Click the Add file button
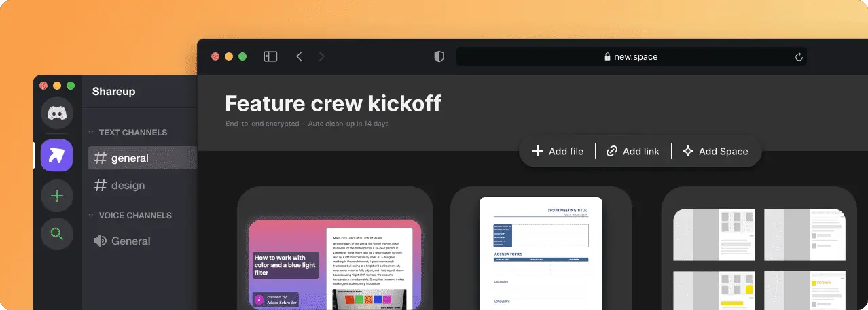The height and width of the screenshot is (310, 868). pyautogui.click(x=558, y=151)
